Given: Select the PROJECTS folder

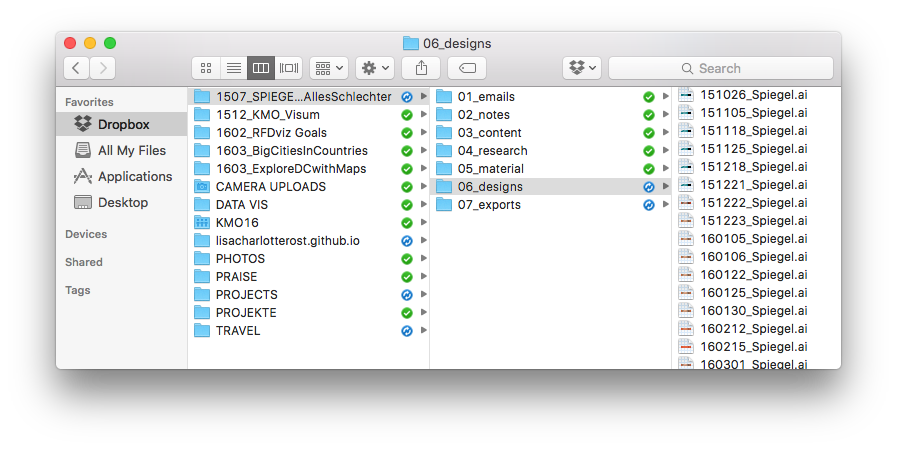Looking at the screenshot, I should coord(308,295).
